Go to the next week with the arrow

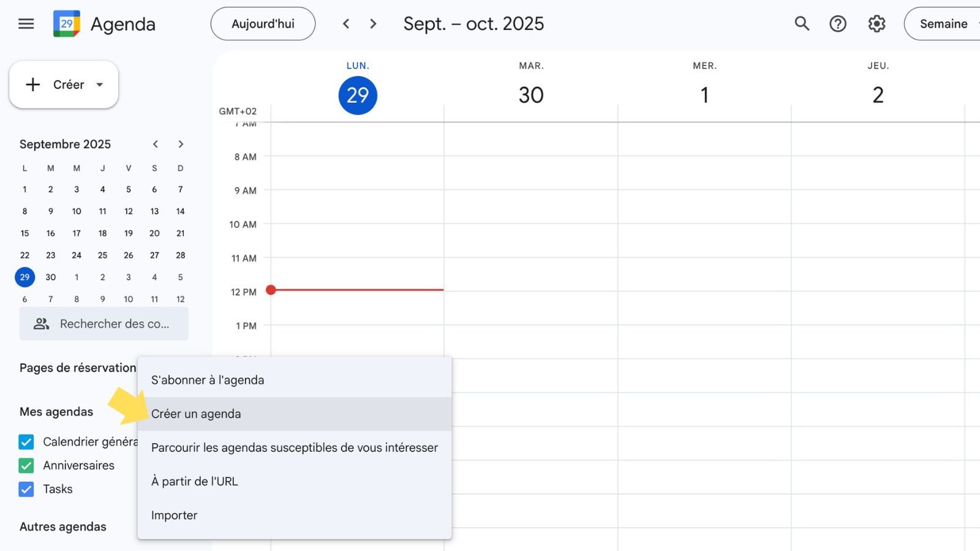coord(372,24)
